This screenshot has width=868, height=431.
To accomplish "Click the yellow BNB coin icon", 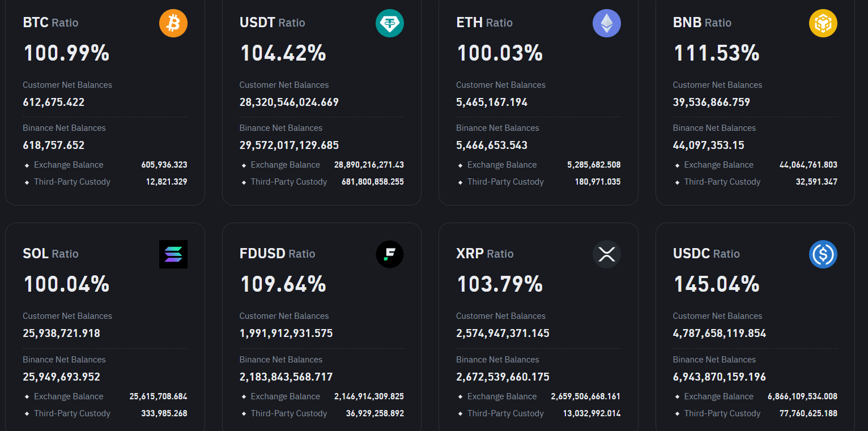I will point(823,23).
